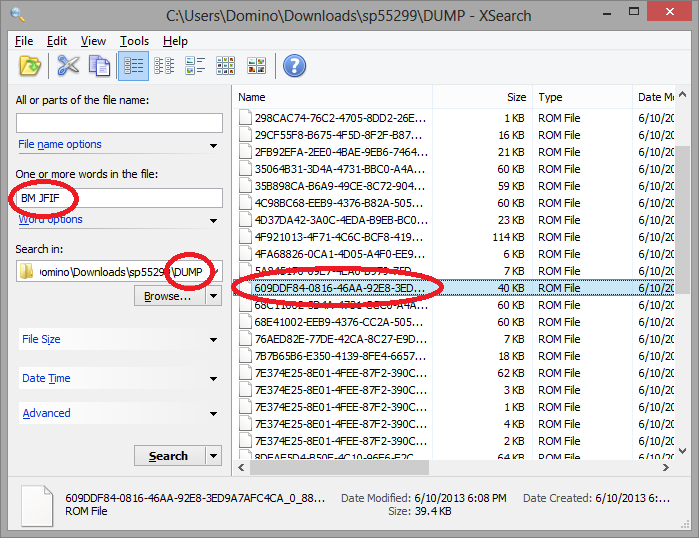The height and width of the screenshot is (538, 699).
Task: Click the 62 KB size cell
Action: pyautogui.click(x=511, y=373)
